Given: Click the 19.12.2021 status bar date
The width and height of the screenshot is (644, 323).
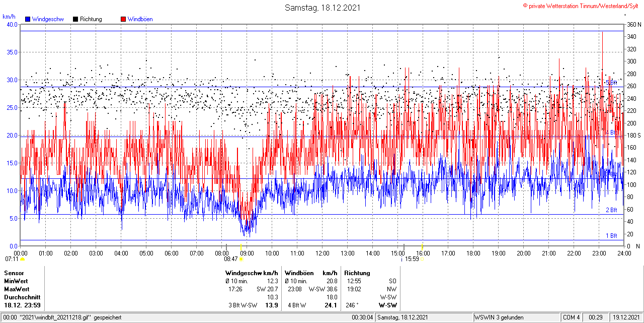Looking at the screenshot, I should point(626,317).
